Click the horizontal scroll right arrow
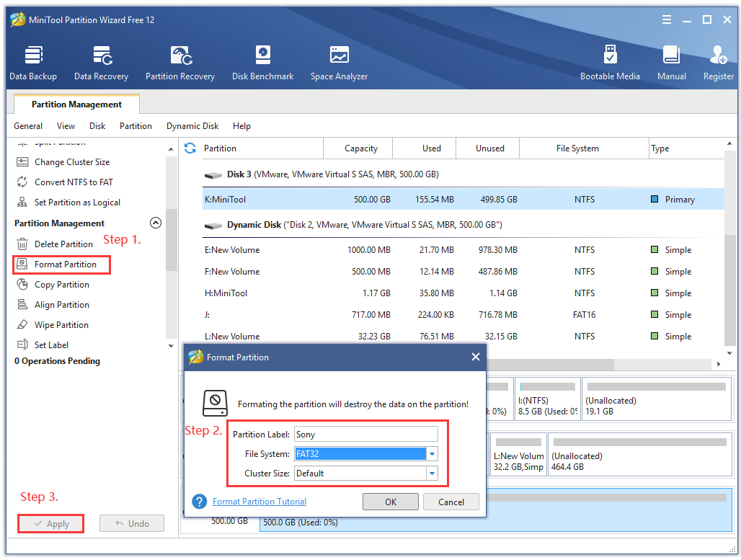 719,364
